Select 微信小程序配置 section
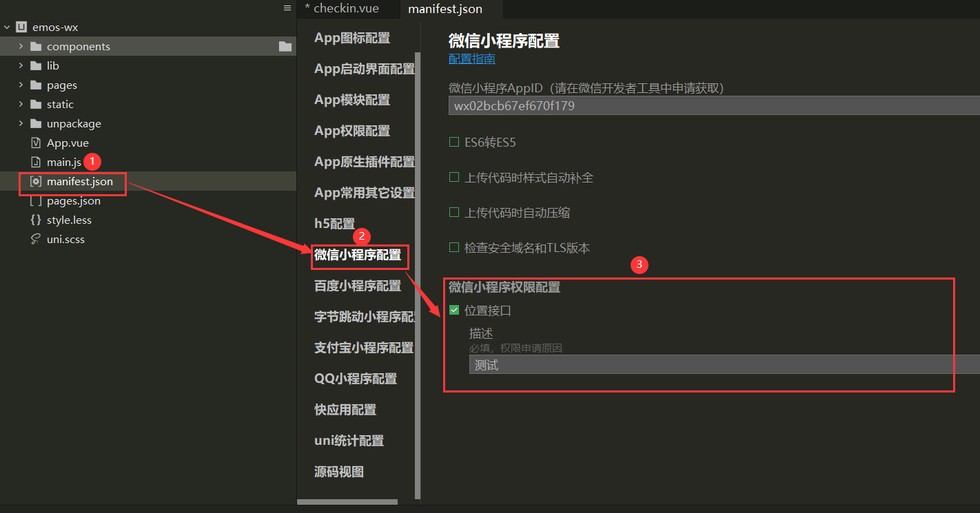 (358, 255)
